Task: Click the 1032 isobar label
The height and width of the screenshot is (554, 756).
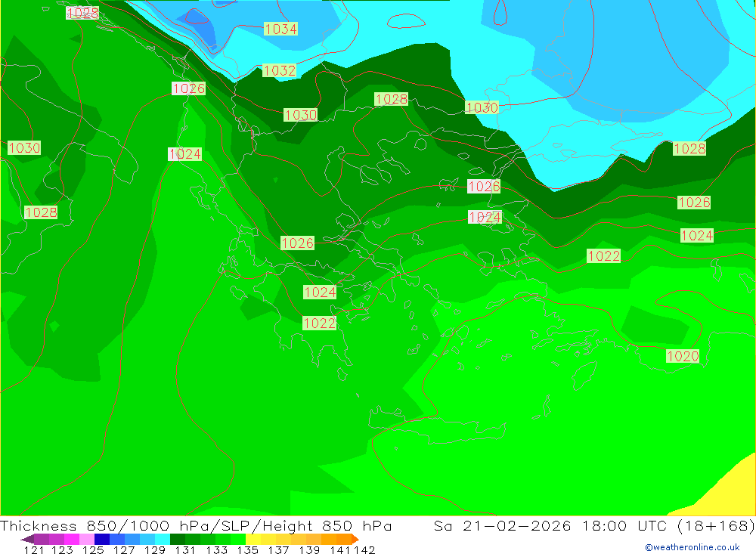Action: coord(279,71)
